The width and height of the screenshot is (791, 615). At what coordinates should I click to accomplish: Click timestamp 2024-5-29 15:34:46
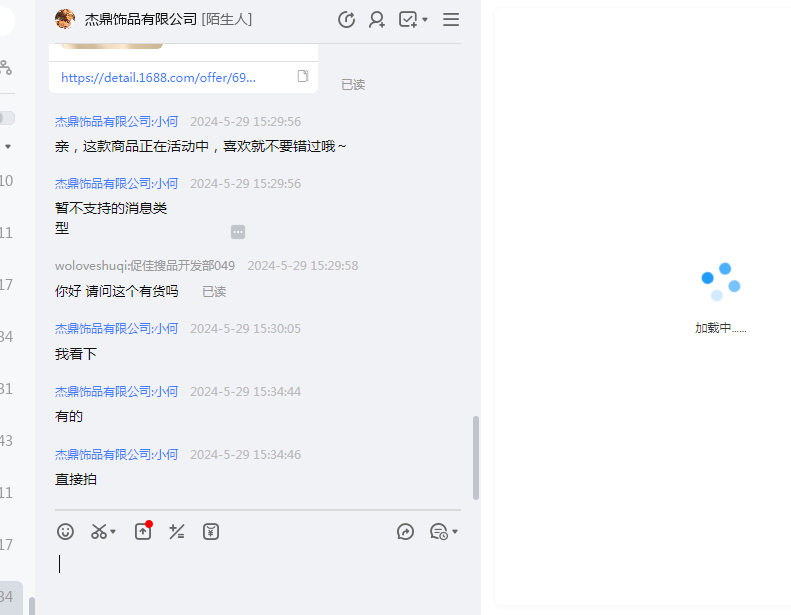point(245,455)
